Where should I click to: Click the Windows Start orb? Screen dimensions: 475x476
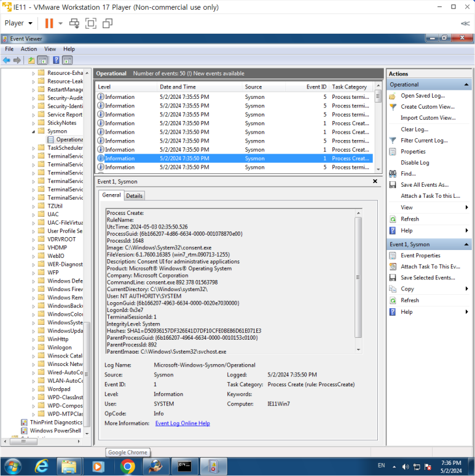12,466
